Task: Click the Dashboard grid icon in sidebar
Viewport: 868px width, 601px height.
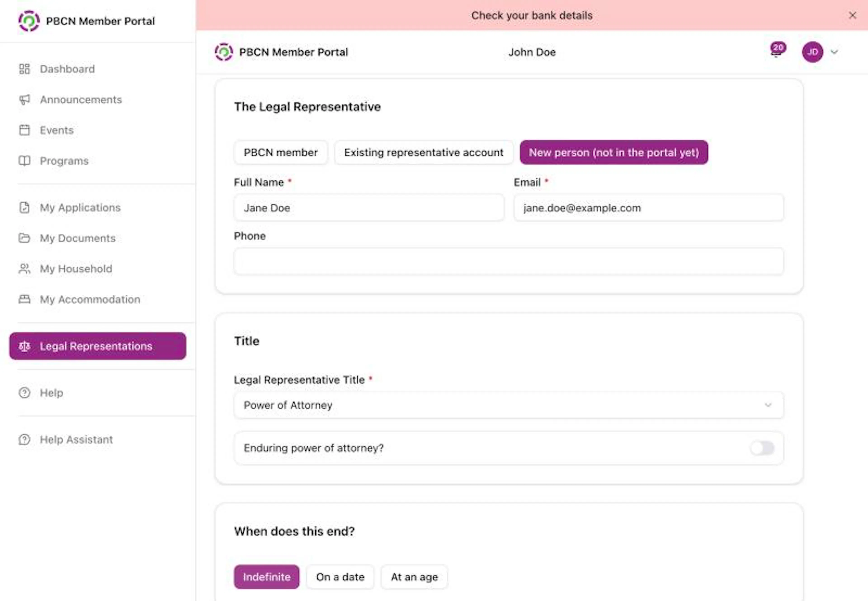Action: 24,69
